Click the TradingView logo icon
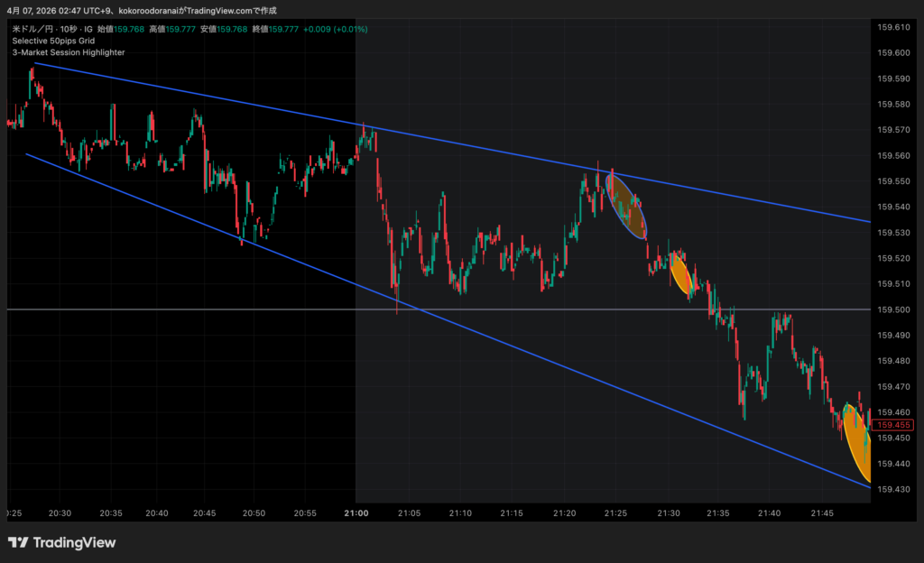Viewport: 924px width, 563px height. coord(18,542)
